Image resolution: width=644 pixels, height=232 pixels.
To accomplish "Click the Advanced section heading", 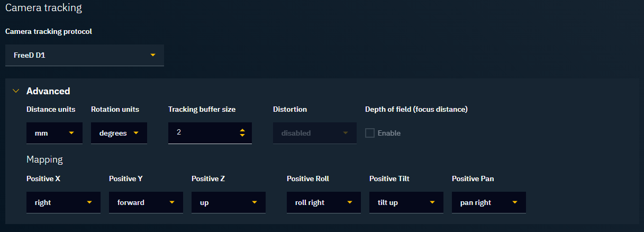I will pyautogui.click(x=48, y=91).
